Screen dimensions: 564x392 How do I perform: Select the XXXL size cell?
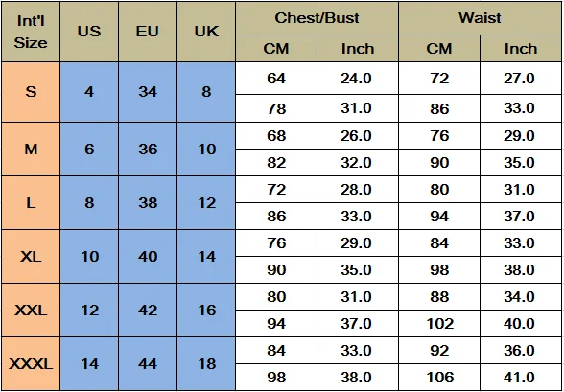point(31,364)
